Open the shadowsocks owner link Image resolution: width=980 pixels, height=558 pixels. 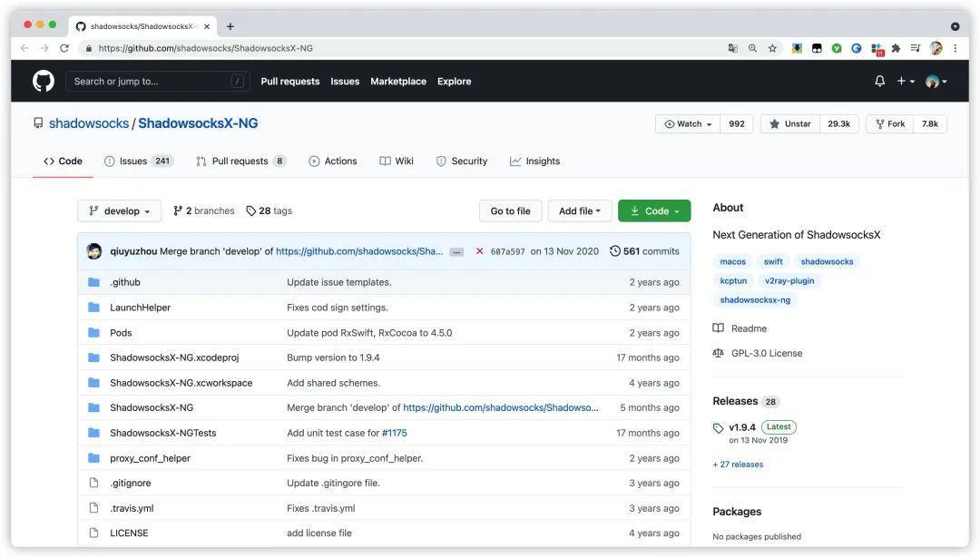click(89, 123)
